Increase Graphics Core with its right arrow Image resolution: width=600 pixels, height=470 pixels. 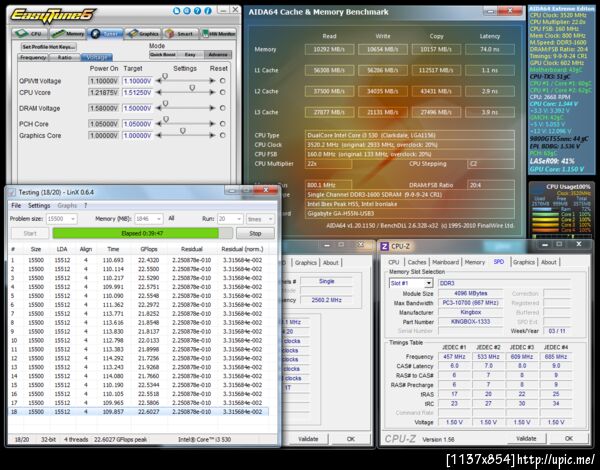point(212,135)
